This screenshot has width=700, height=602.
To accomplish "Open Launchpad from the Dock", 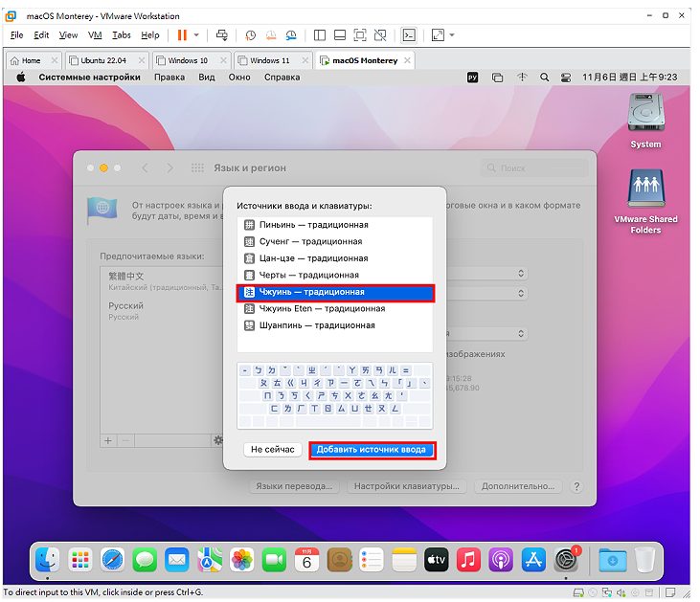I will pyautogui.click(x=79, y=560).
